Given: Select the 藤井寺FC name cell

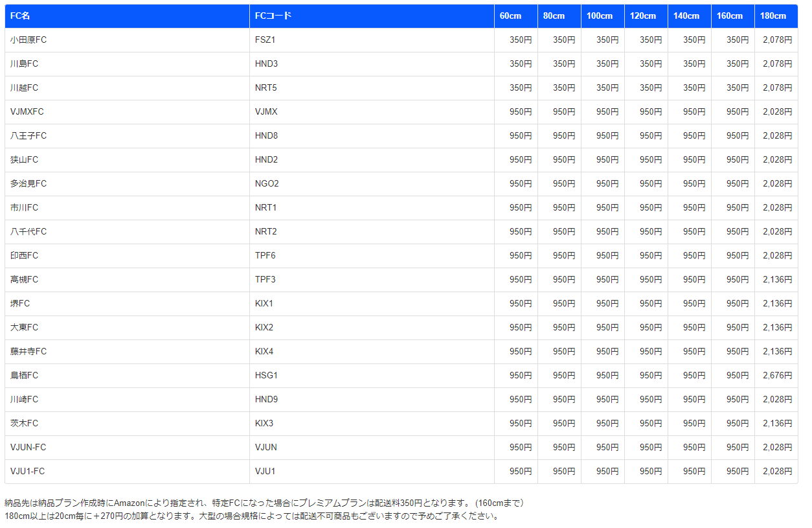Looking at the screenshot, I should tap(28, 351).
